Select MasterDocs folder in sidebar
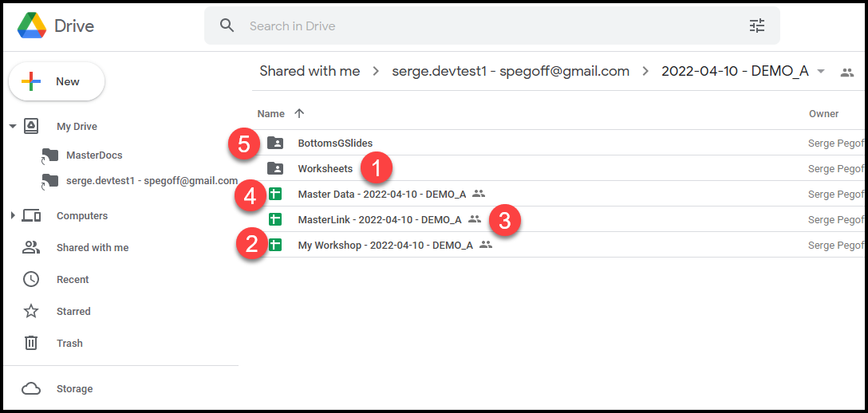The width and height of the screenshot is (868, 413). pyautogui.click(x=93, y=155)
